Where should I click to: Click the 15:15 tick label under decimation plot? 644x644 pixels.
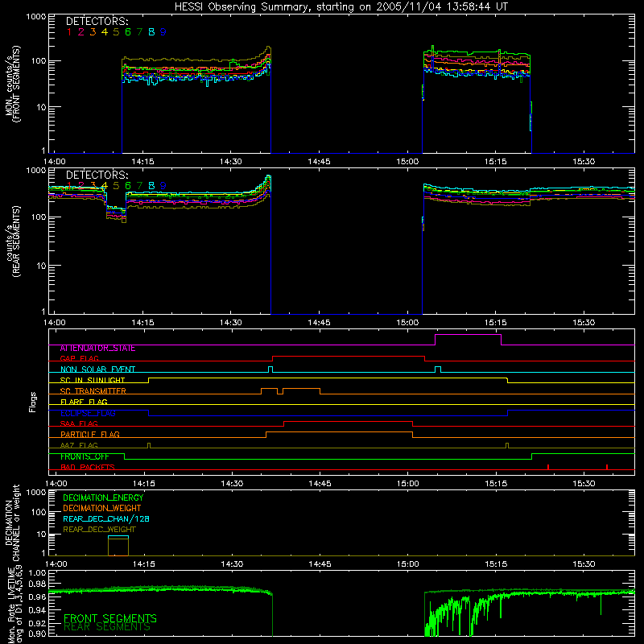coord(496,564)
